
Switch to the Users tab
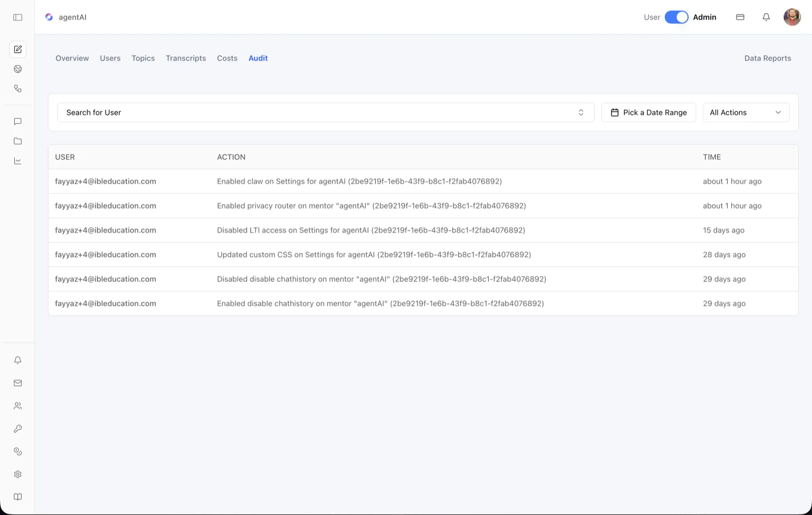tap(110, 58)
